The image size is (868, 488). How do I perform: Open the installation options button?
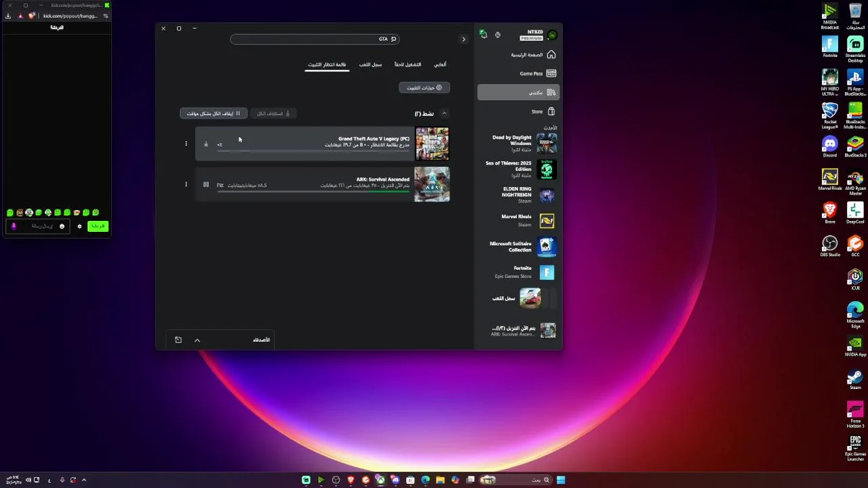coord(425,87)
